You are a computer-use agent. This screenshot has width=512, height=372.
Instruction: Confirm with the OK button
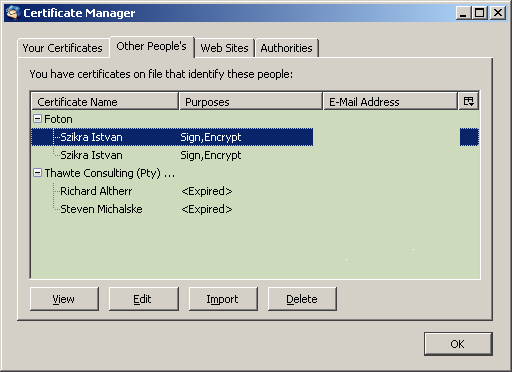(458, 344)
